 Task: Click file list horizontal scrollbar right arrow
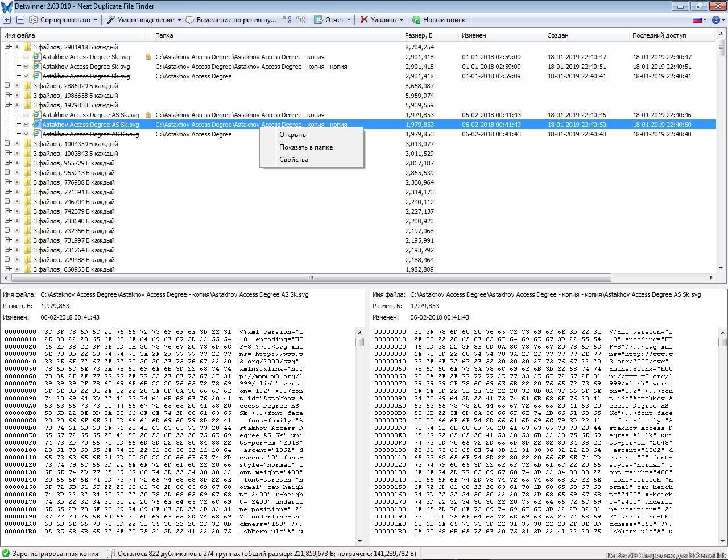point(712,278)
